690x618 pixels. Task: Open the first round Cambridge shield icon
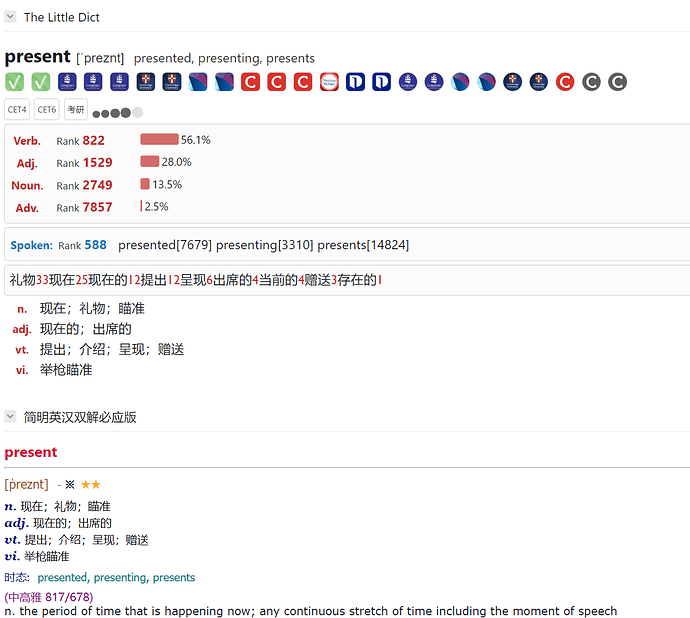[x=513, y=82]
